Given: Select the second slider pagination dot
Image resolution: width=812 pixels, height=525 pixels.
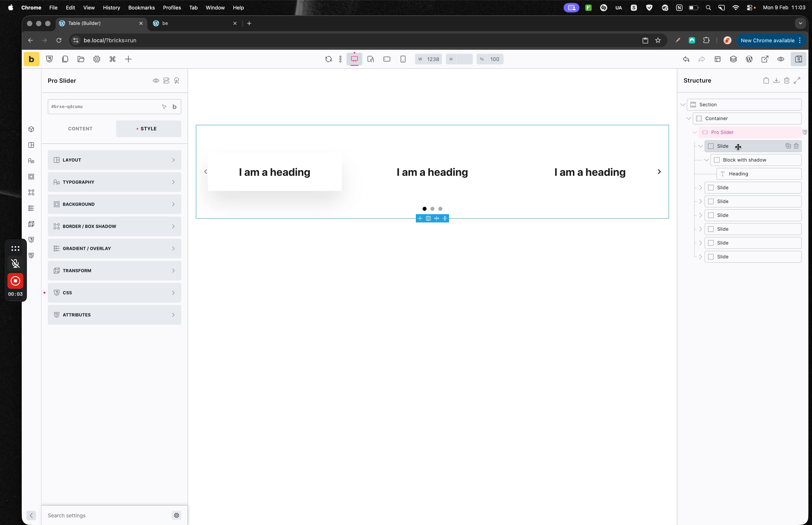Looking at the screenshot, I should point(432,209).
